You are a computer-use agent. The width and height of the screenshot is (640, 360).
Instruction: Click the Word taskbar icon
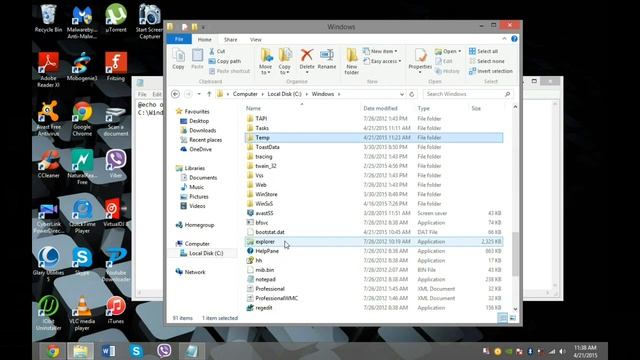(108, 351)
